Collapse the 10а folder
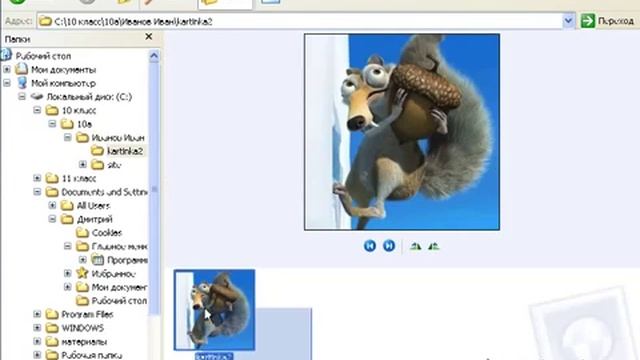This screenshot has height=360, width=640. (x=52, y=124)
